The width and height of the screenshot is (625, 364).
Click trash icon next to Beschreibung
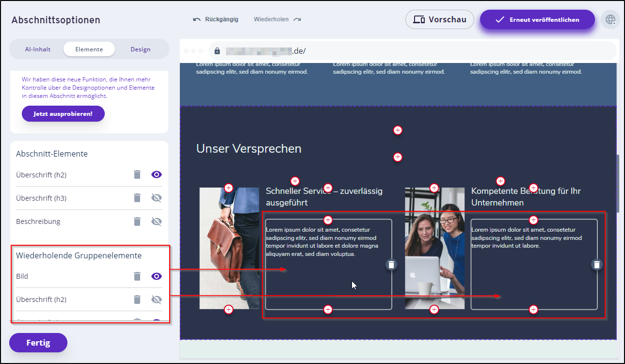tap(137, 222)
